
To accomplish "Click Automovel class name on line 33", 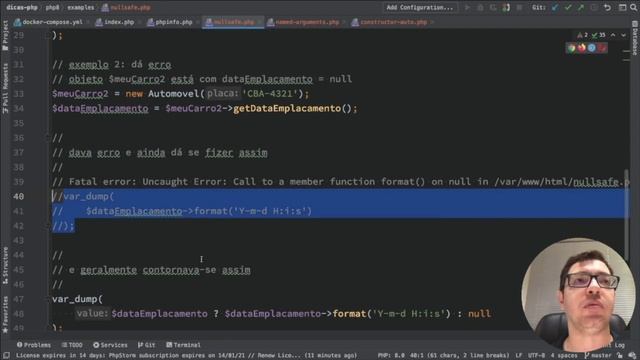I will [174, 93].
